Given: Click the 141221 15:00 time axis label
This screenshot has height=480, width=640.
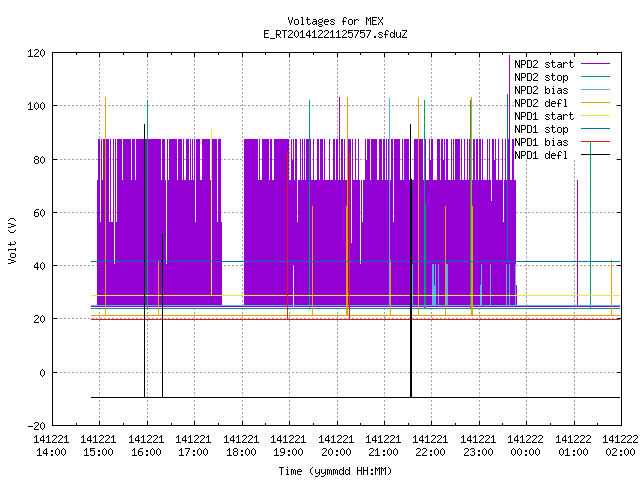Looking at the screenshot, I should click(x=98, y=446).
